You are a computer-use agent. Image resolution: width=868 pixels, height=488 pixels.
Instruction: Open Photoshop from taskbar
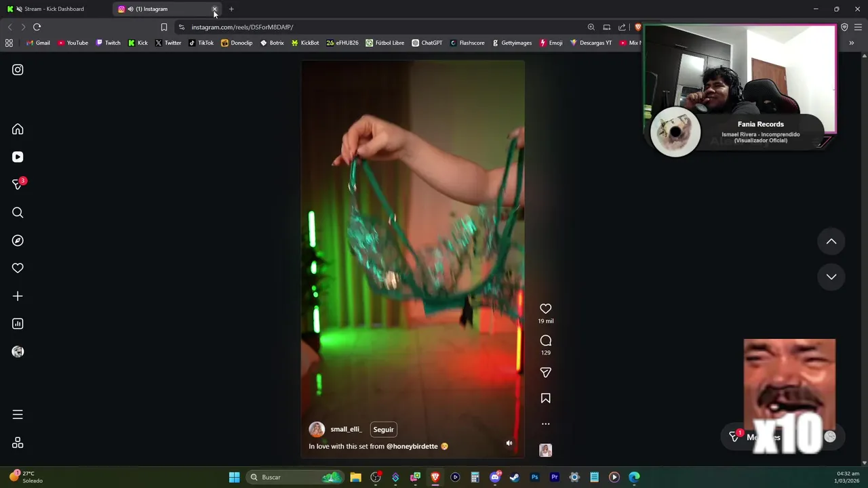pyautogui.click(x=534, y=477)
